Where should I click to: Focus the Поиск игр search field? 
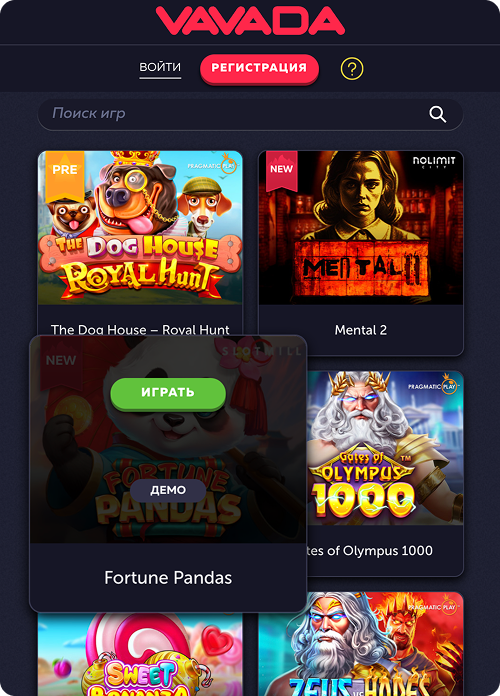[x=250, y=114]
